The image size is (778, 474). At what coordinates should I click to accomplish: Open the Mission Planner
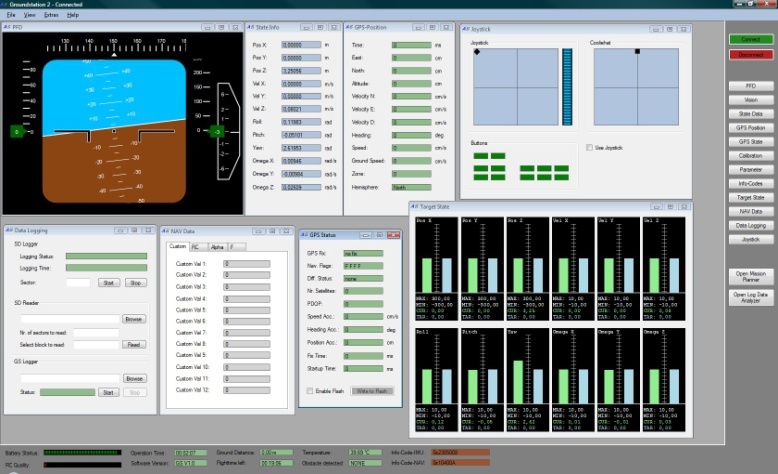pos(750,276)
